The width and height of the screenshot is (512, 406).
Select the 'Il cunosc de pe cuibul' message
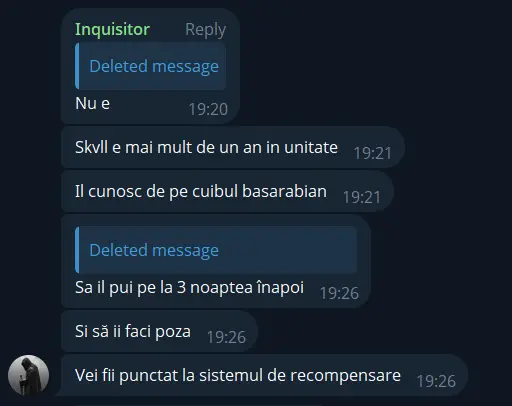click(228, 192)
